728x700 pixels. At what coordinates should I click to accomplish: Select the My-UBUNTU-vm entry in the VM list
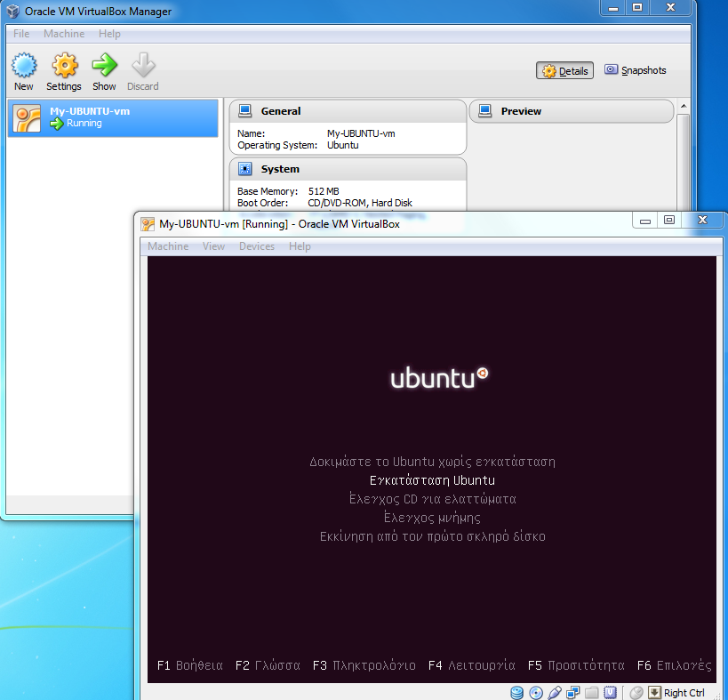point(113,118)
